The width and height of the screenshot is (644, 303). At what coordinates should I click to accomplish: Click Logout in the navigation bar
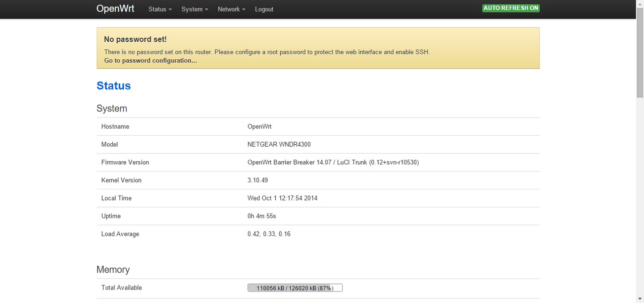coord(264,9)
